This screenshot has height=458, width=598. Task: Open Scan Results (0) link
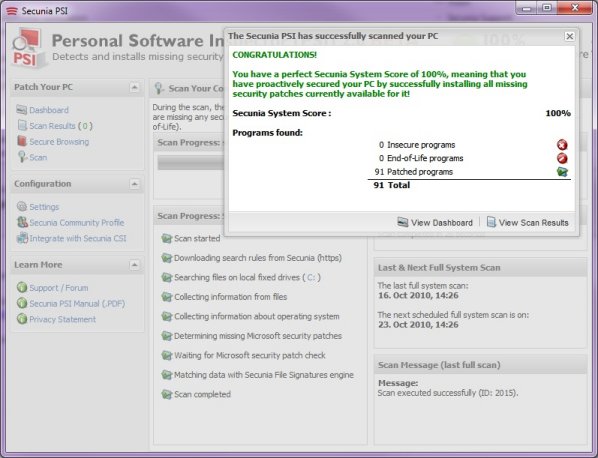pyautogui.click(x=61, y=126)
